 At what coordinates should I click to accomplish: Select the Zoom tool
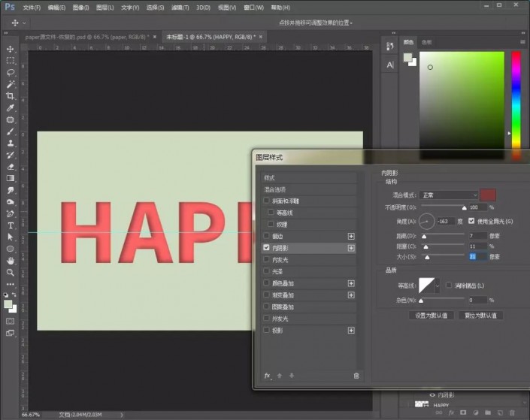tap(10, 272)
